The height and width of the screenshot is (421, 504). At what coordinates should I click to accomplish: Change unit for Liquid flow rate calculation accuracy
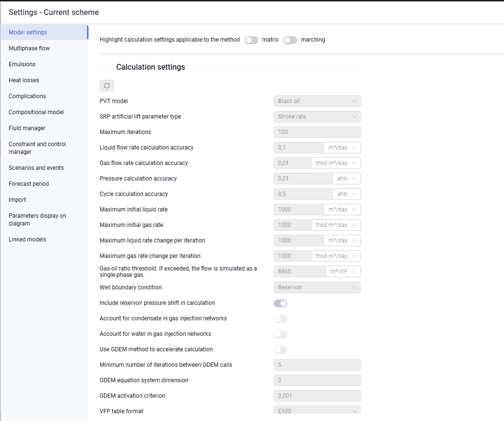point(342,148)
